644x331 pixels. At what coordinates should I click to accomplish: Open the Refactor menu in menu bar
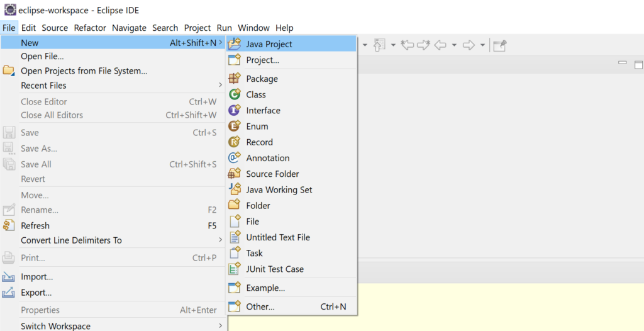(90, 28)
